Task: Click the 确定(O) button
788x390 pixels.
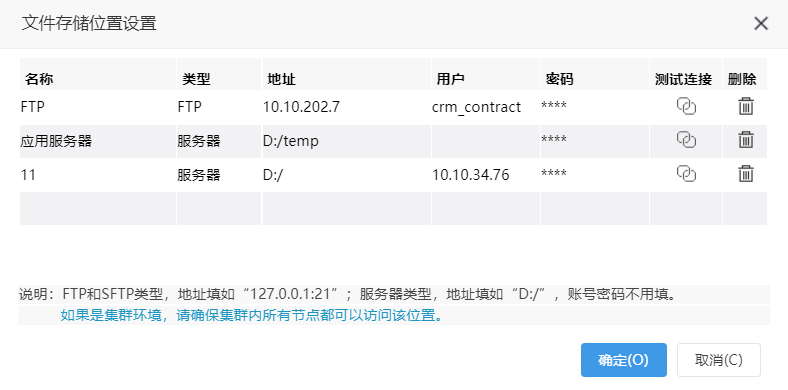Action: coord(624,360)
